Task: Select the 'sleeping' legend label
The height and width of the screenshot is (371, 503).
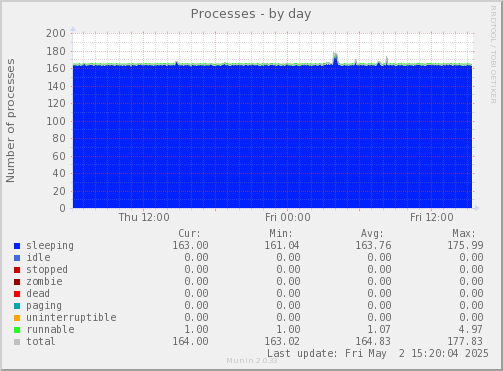Action: pos(50,246)
